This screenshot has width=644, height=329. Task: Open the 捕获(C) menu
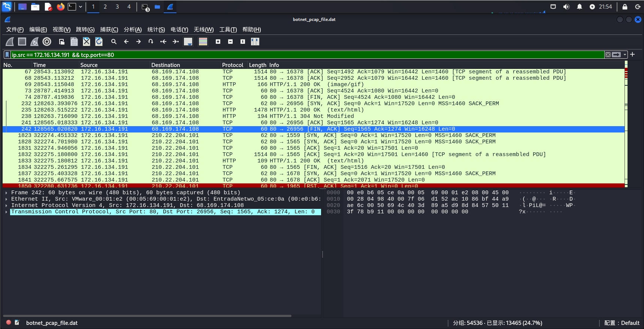tap(109, 30)
